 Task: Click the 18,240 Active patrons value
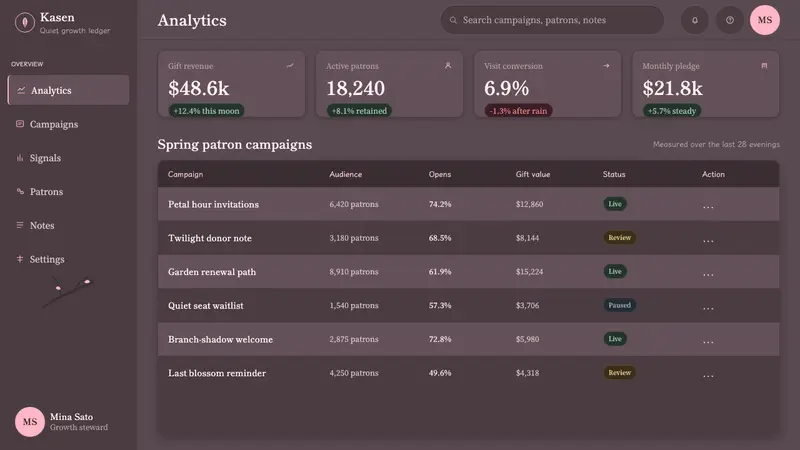click(356, 88)
